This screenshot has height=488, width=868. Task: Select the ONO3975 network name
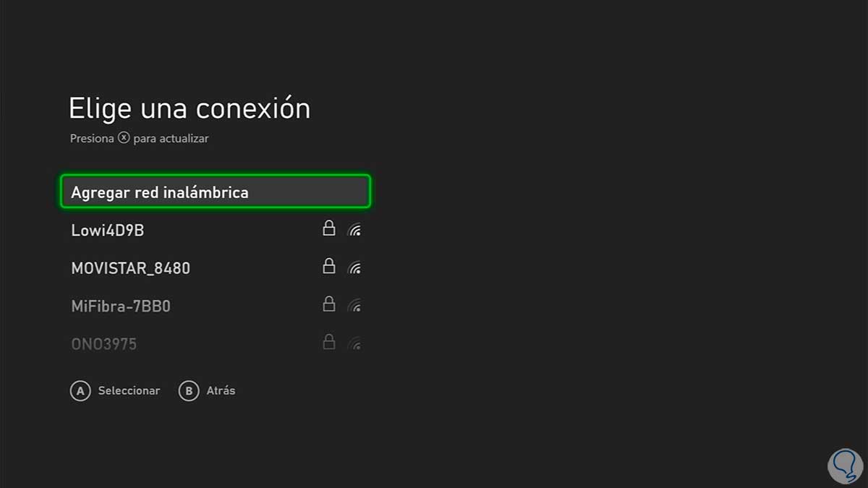point(103,344)
